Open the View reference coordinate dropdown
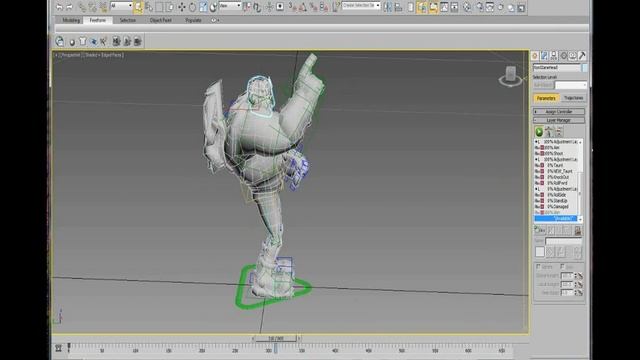 (230, 6)
